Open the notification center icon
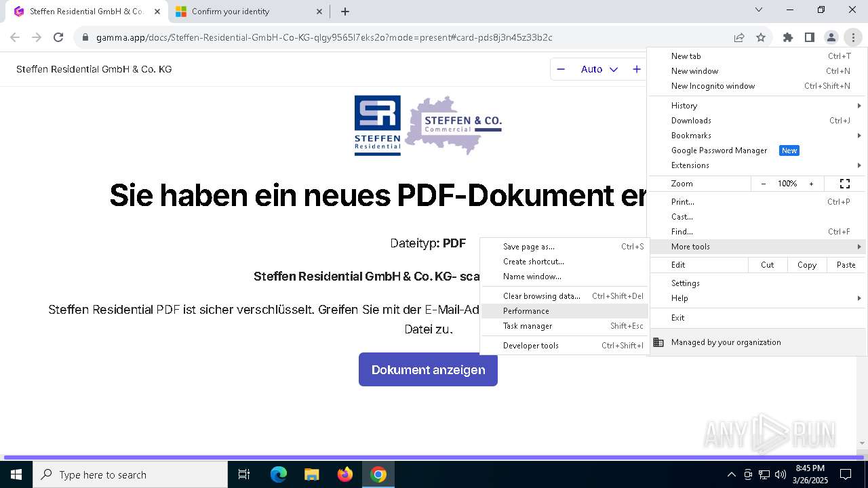 846,474
